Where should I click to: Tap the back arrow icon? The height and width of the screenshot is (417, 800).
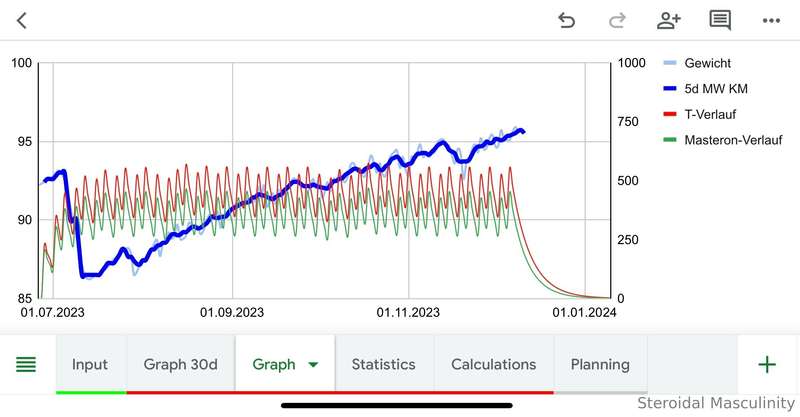[21, 21]
